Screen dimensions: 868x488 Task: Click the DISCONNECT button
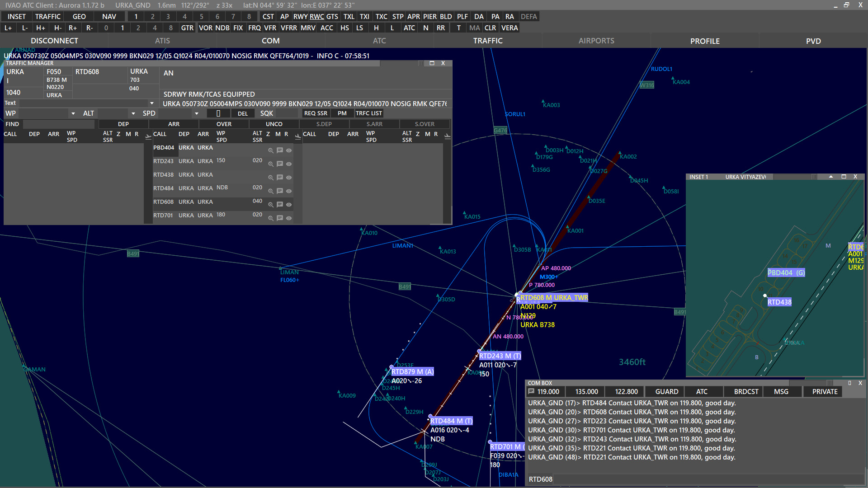[54, 41]
